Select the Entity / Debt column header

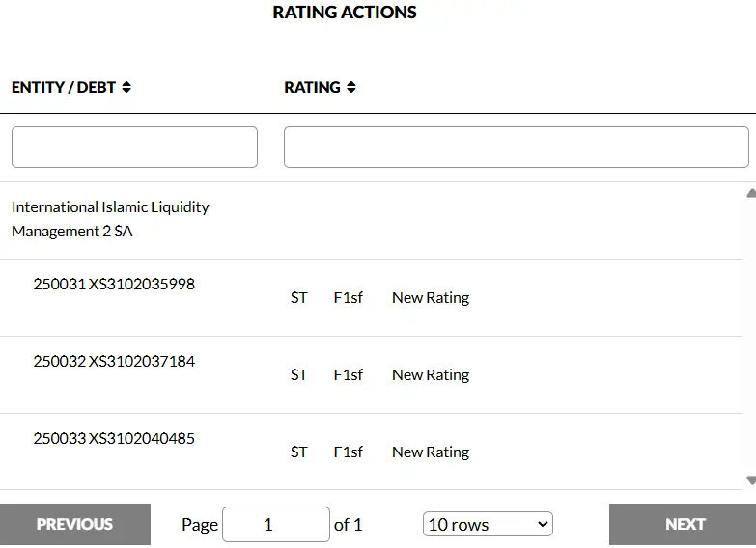pos(64,87)
